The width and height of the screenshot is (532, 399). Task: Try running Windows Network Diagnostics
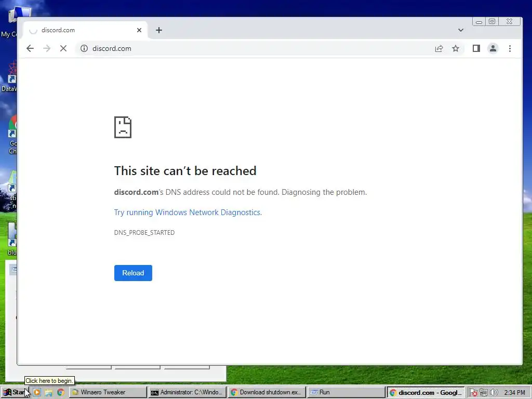[188, 212]
